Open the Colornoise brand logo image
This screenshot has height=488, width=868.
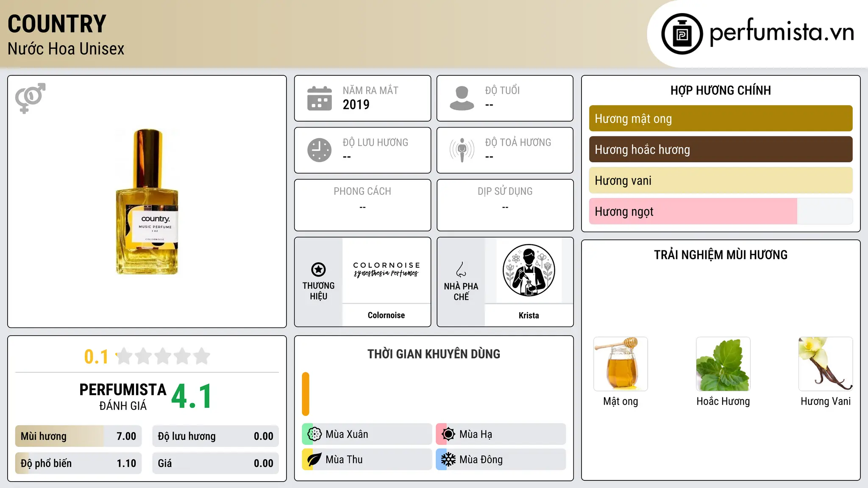(x=386, y=270)
